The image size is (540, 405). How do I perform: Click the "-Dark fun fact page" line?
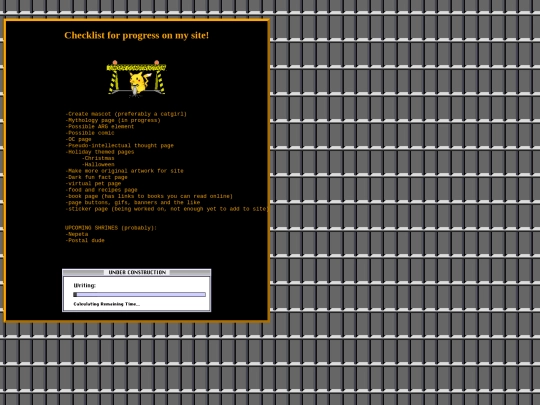click(x=96, y=177)
